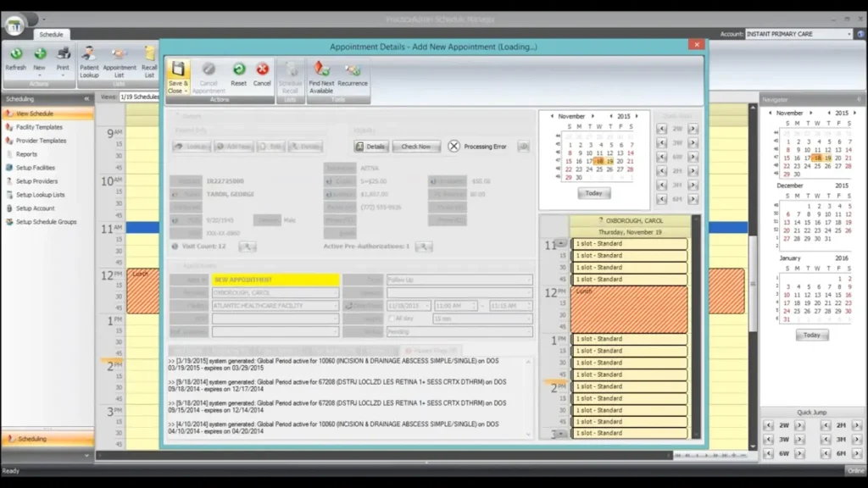Select Setup Account in the sidebar

click(x=35, y=208)
